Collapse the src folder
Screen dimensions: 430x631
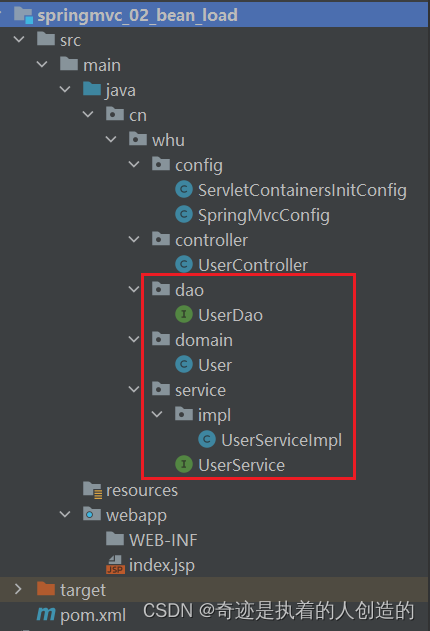[19, 39]
